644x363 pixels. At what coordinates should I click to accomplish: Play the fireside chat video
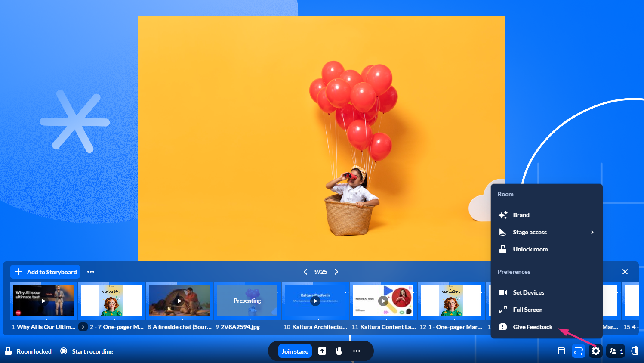click(x=179, y=301)
